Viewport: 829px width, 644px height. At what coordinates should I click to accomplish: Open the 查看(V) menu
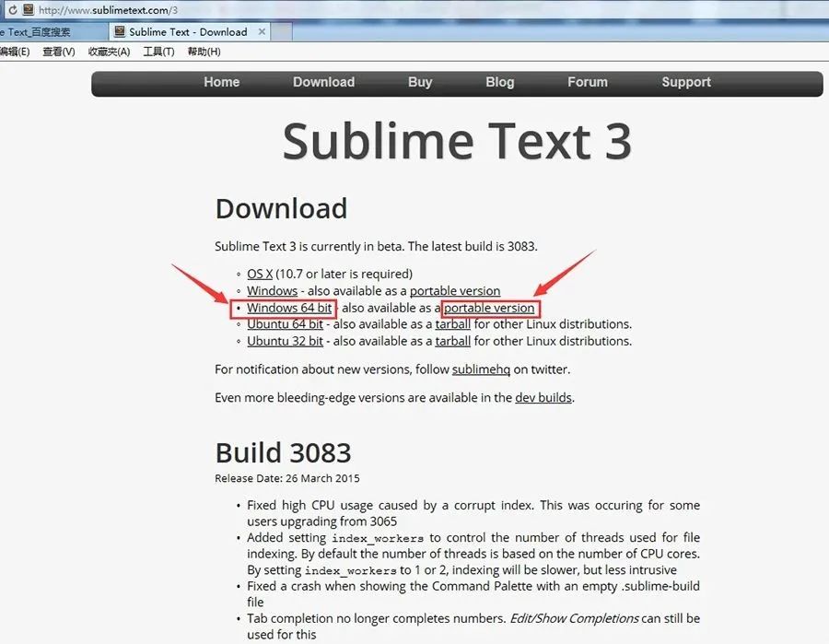tap(59, 52)
